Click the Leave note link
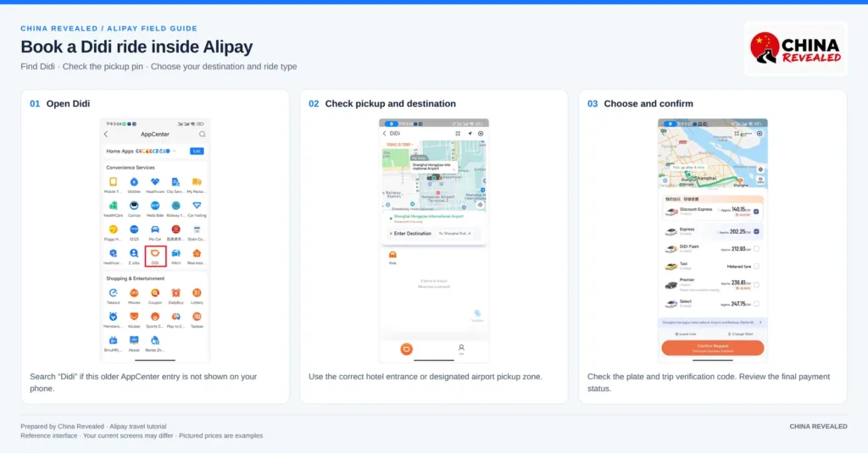868x453 pixels. click(x=686, y=334)
